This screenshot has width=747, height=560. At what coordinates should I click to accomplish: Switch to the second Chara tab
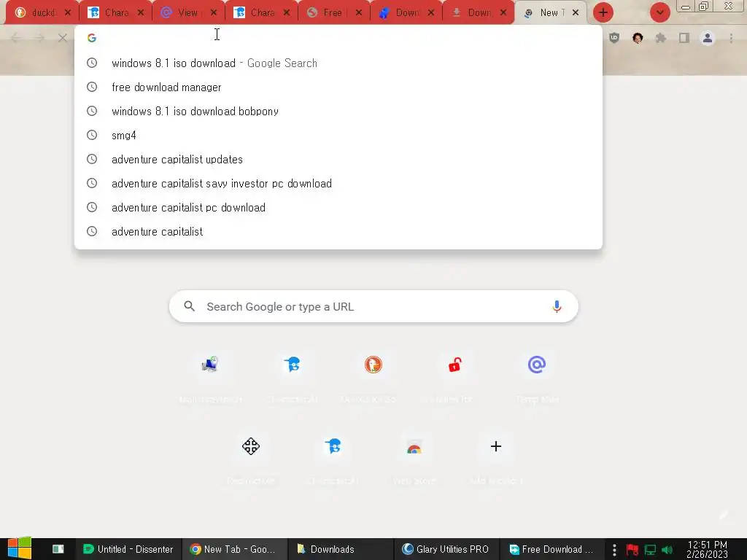261,12
